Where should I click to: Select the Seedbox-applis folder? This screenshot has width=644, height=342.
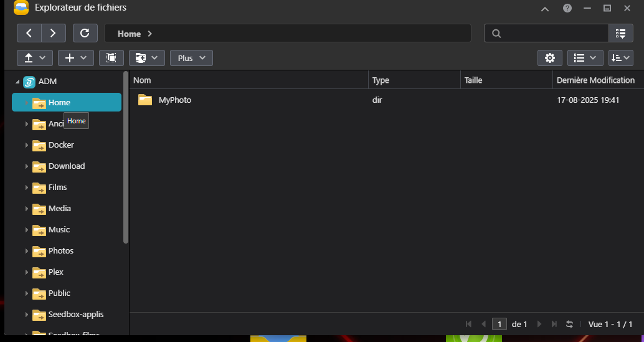pyautogui.click(x=76, y=314)
